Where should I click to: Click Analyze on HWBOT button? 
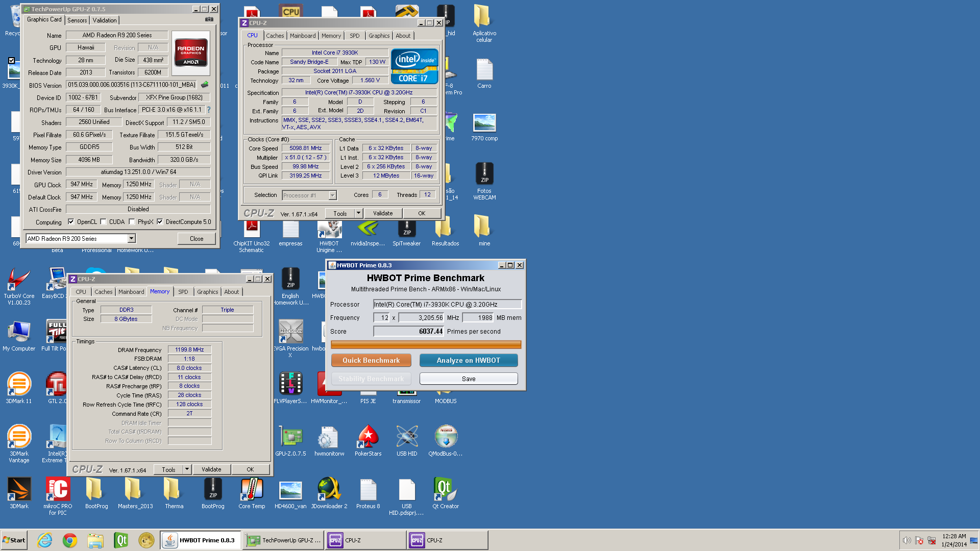[469, 360]
